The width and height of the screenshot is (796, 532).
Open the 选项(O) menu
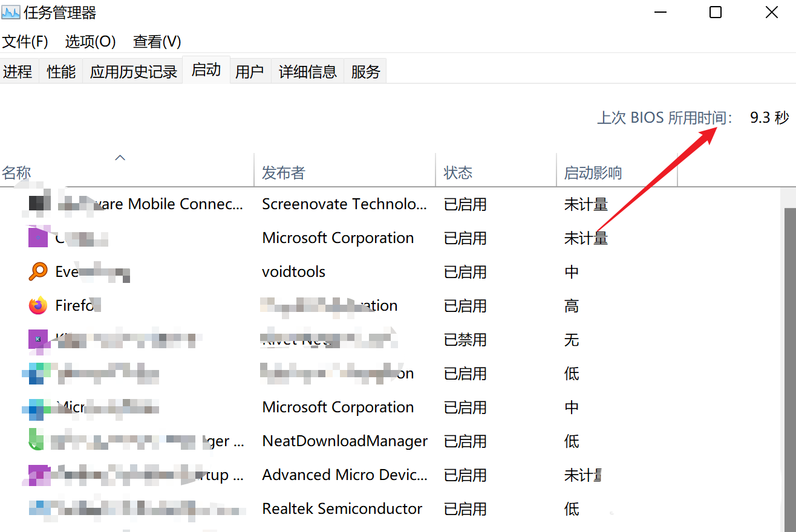(x=90, y=41)
